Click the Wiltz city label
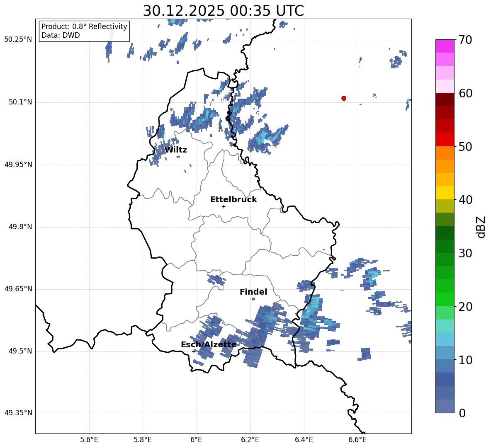Viewport: 491px width, 448px height. [x=176, y=150]
